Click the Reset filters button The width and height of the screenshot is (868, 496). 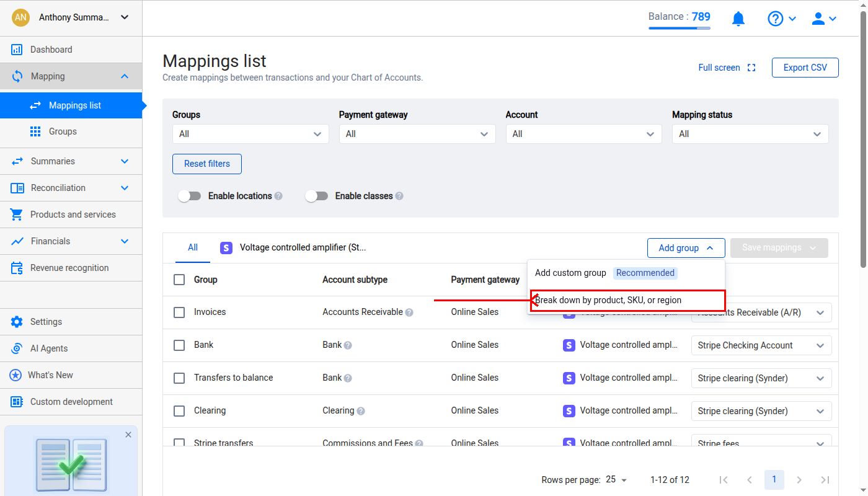207,164
